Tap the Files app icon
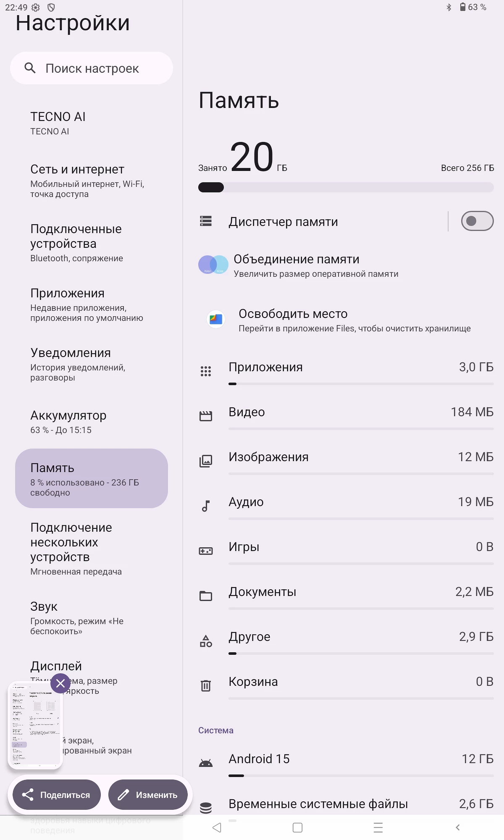 [x=216, y=320]
